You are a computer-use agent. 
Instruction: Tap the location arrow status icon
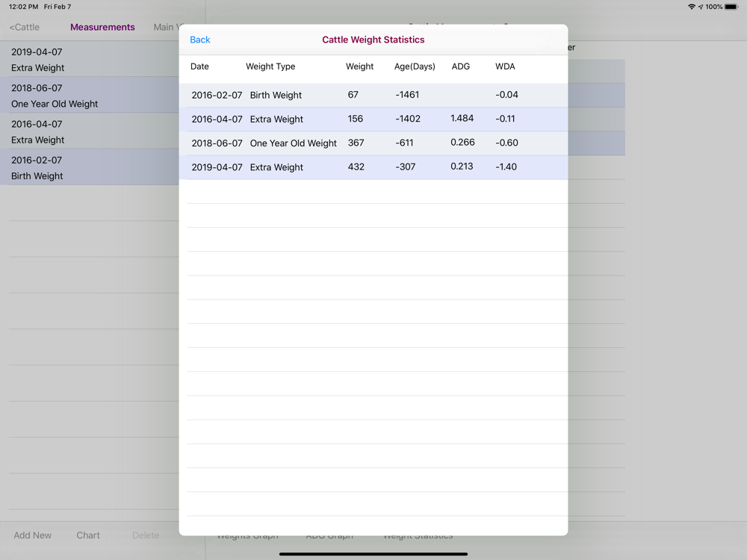click(x=701, y=7)
